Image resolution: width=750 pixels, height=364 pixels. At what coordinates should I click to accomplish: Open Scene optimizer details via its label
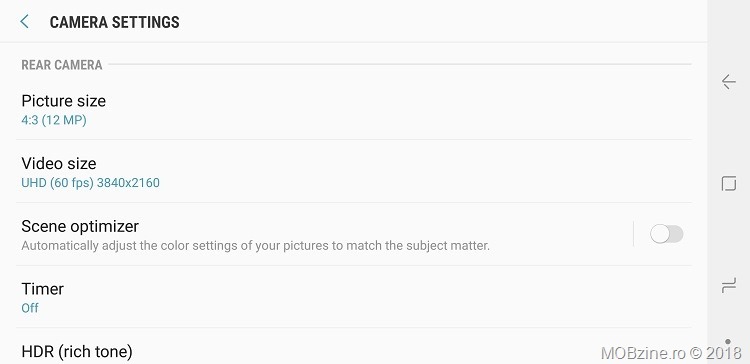click(80, 226)
